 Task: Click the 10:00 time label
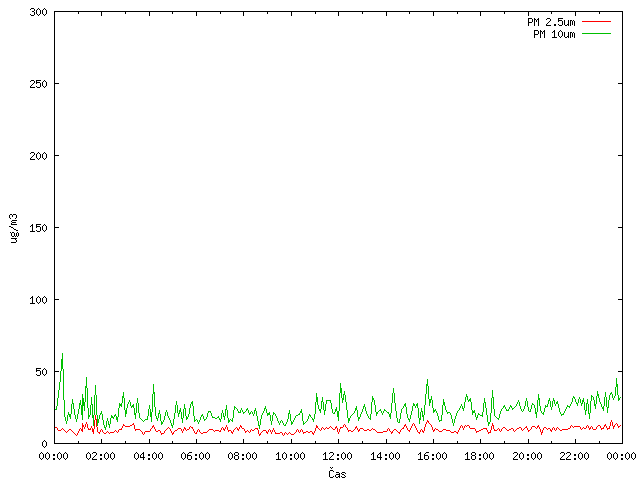click(290, 456)
